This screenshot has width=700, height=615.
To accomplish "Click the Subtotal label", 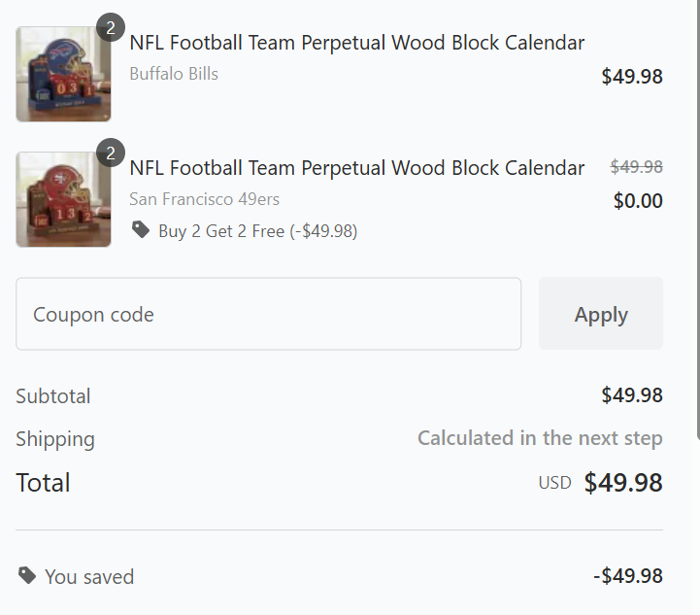I will [53, 396].
